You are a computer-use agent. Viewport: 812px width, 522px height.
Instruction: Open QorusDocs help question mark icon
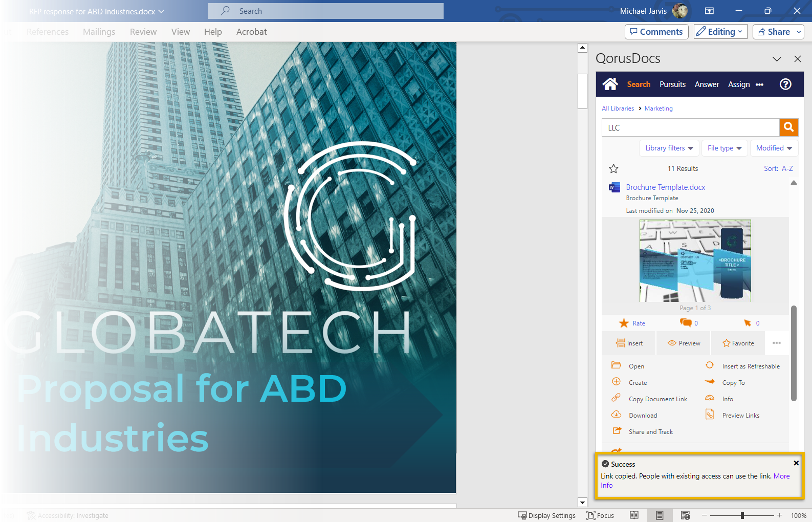pyautogui.click(x=785, y=84)
